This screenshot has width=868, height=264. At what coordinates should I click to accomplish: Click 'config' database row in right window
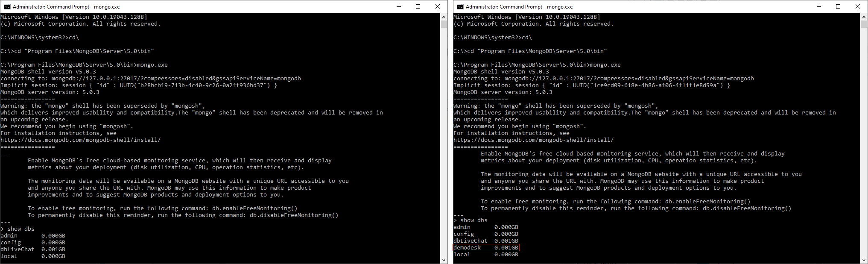[x=486, y=234]
